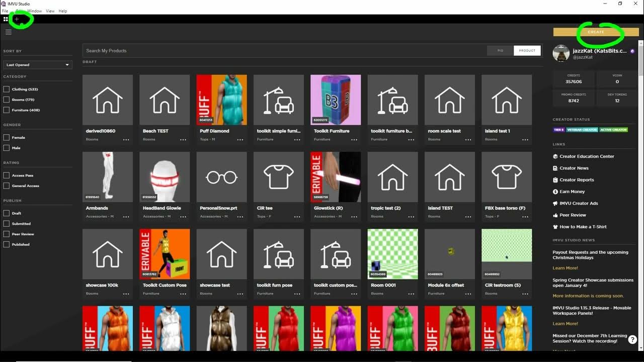Open options for FBX base torso (F)
644x362 pixels.
coord(525,217)
